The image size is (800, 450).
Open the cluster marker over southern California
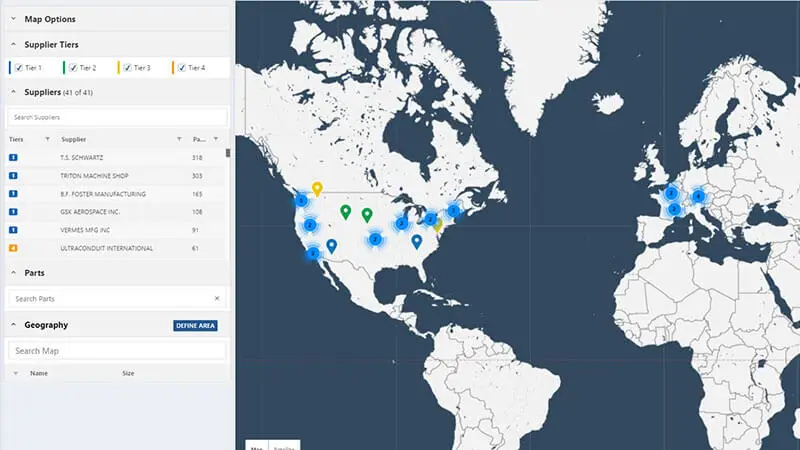pos(313,253)
